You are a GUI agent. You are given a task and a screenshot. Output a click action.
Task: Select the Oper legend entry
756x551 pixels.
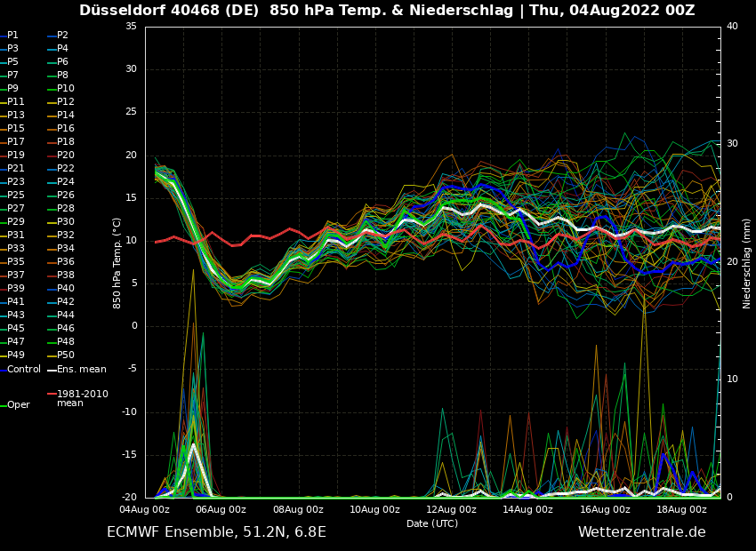[x=19, y=405]
